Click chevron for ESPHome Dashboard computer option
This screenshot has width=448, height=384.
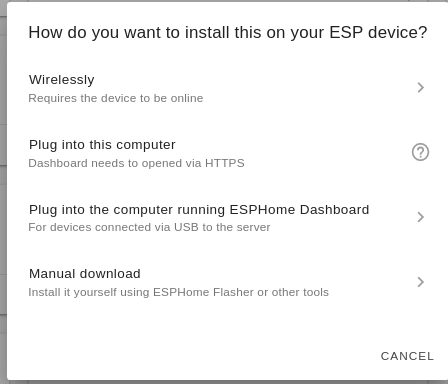420,217
